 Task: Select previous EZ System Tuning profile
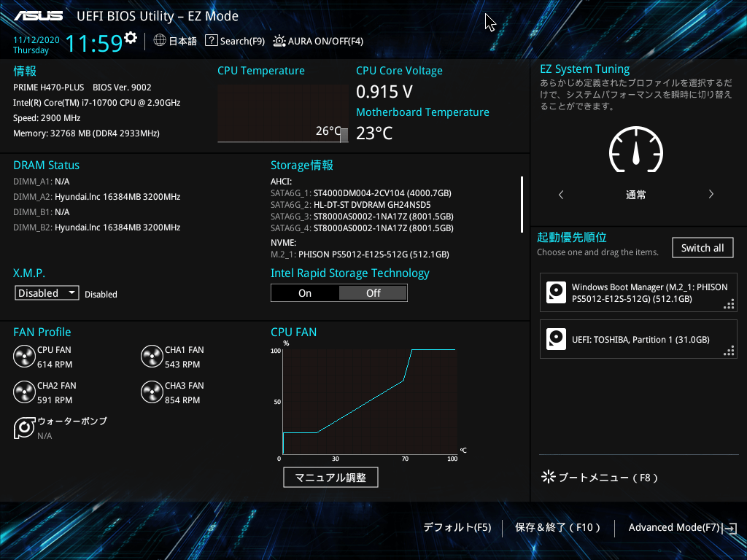pyautogui.click(x=561, y=194)
